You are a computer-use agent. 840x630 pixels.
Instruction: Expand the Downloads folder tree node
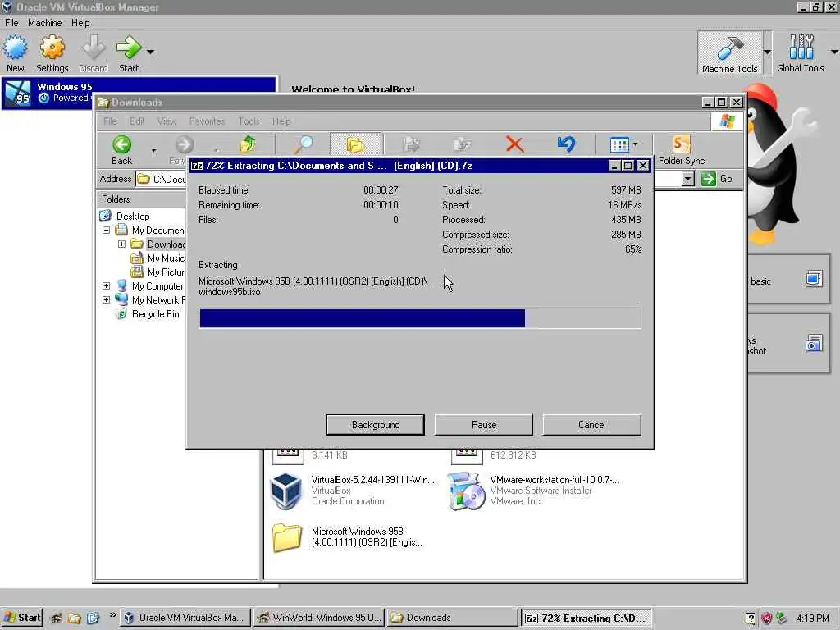tap(121, 244)
